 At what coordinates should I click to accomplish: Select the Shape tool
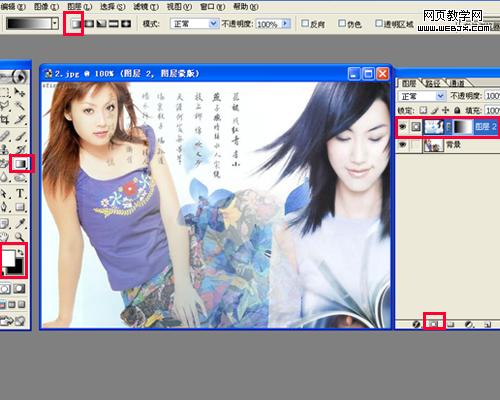pos(20,207)
